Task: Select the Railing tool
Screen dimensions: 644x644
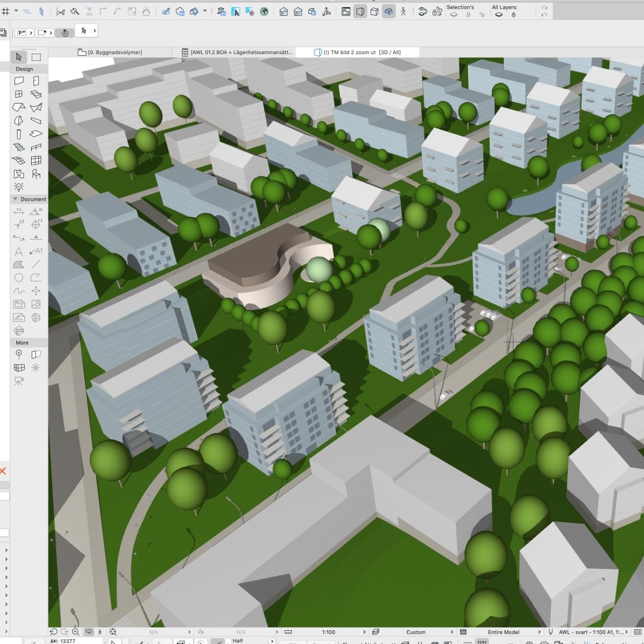Action: coord(36,147)
